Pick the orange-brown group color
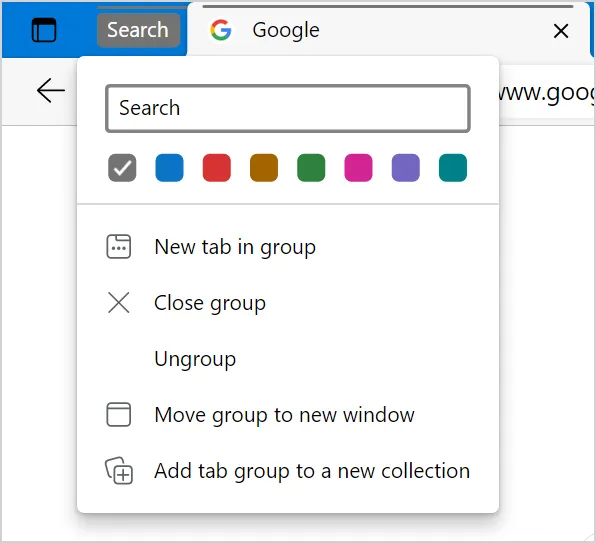Screen dimensions: 596x543 tap(264, 168)
